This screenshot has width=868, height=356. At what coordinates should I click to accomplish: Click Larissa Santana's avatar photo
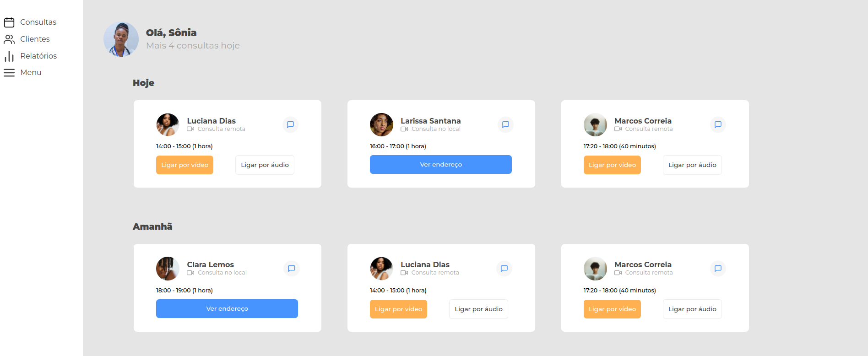(381, 124)
